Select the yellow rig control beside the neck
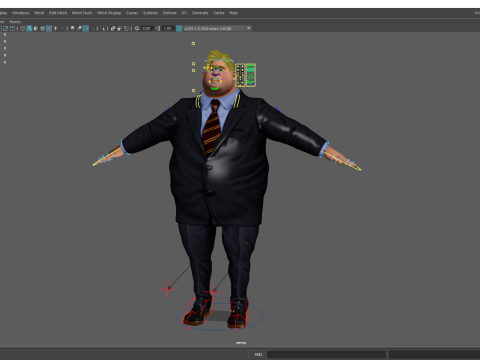The height and width of the screenshot is (360, 480). point(193,90)
